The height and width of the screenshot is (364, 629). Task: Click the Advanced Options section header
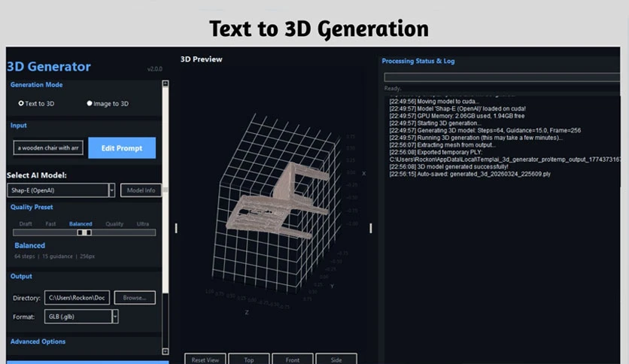click(38, 341)
